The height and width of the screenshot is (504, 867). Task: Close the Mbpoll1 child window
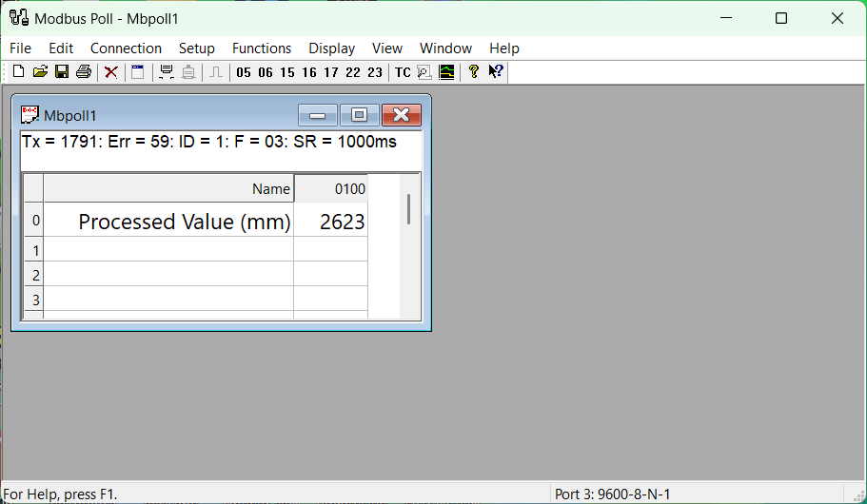tap(402, 115)
